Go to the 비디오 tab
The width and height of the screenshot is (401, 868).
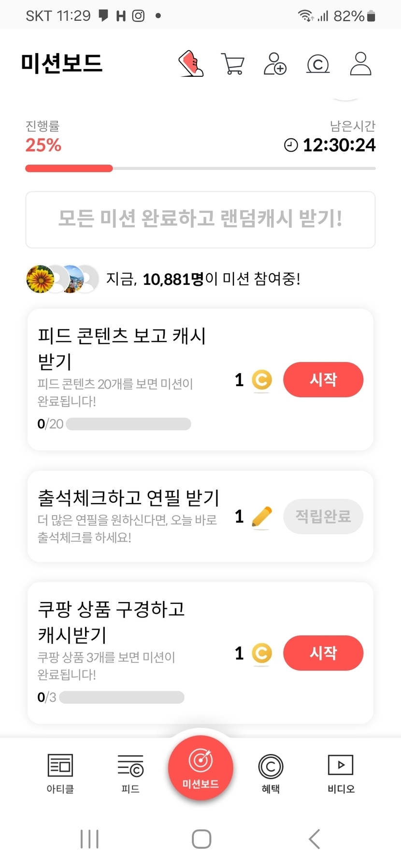pos(341,773)
